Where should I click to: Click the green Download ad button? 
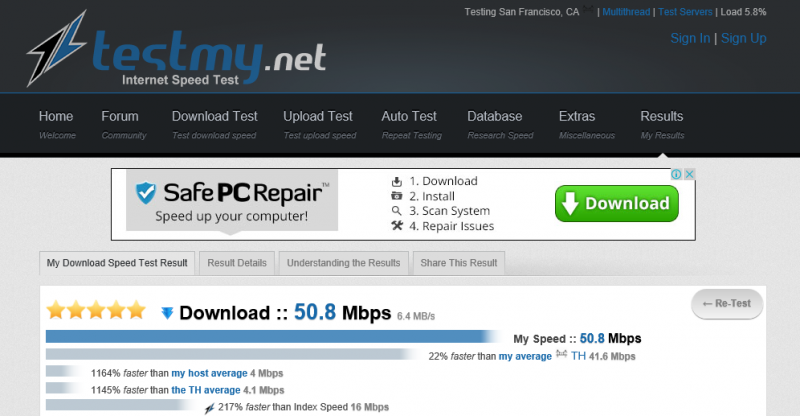[616, 204]
